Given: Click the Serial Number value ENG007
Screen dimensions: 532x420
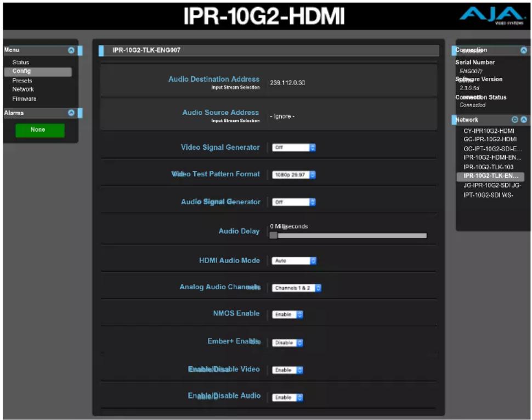Looking at the screenshot, I should tap(471, 71).
